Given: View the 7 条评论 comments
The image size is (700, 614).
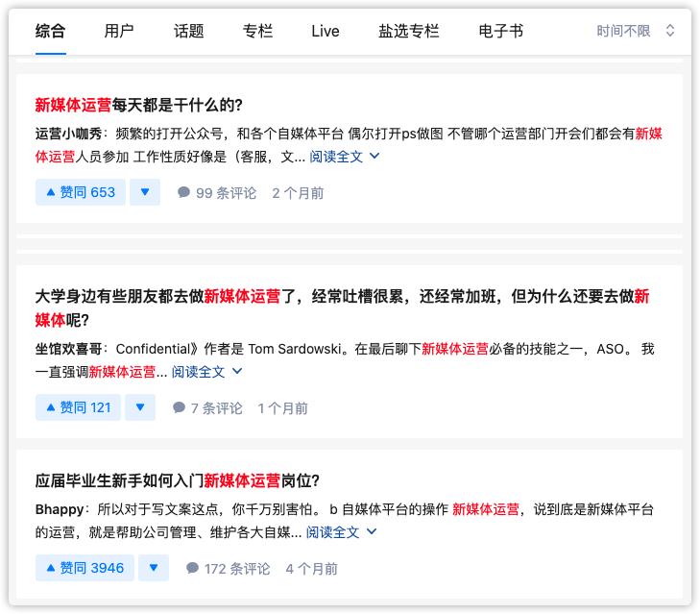Looking at the screenshot, I should coord(207,408).
